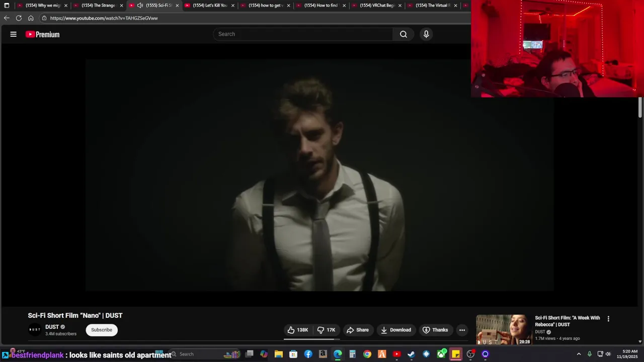Dislike the video with thumbs down
The image size is (644, 362).
click(326, 330)
